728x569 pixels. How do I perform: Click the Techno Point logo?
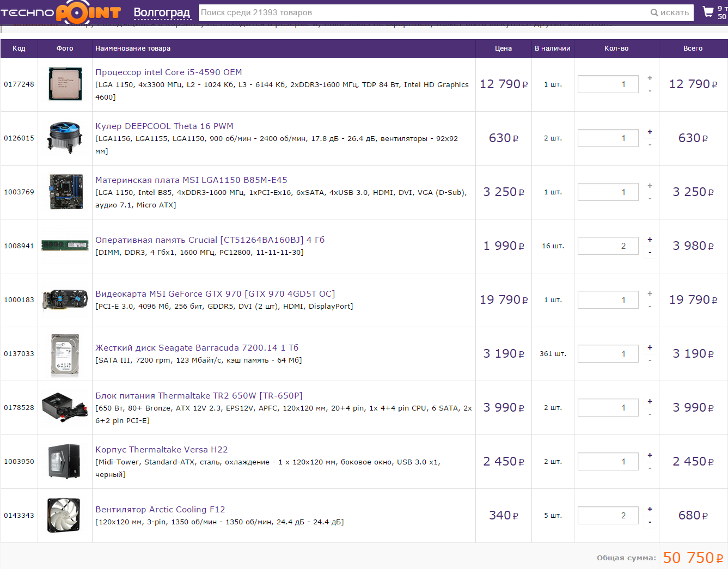(x=60, y=12)
